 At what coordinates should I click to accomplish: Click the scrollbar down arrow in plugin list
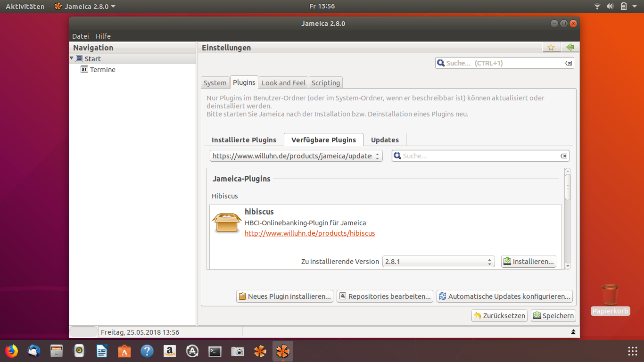(568, 266)
